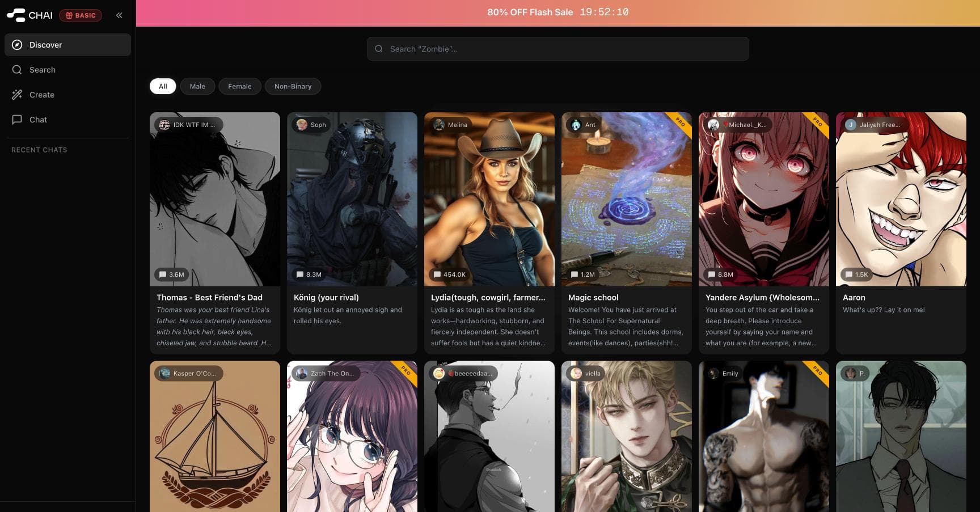Select the All filter chip
Image resolution: width=980 pixels, height=512 pixels.
[163, 86]
